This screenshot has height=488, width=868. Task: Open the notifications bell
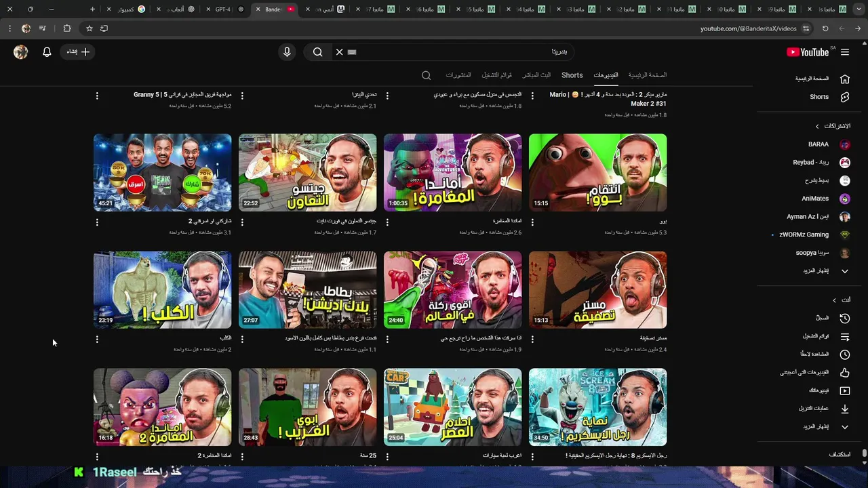(47, 52)
